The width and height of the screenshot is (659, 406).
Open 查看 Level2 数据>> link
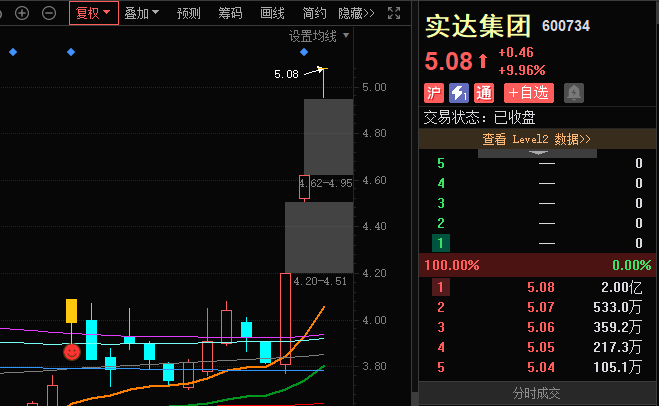536,139
